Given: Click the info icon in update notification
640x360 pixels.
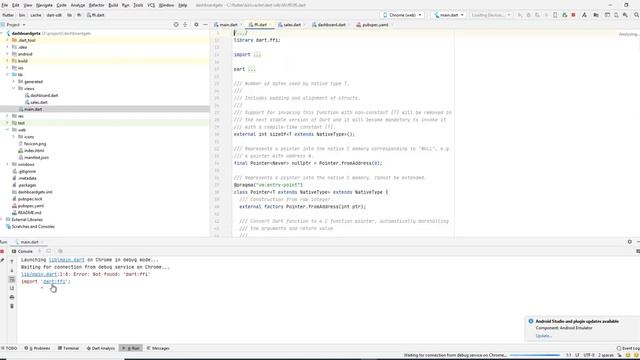Looking at the screenshot, I should 531,321.
